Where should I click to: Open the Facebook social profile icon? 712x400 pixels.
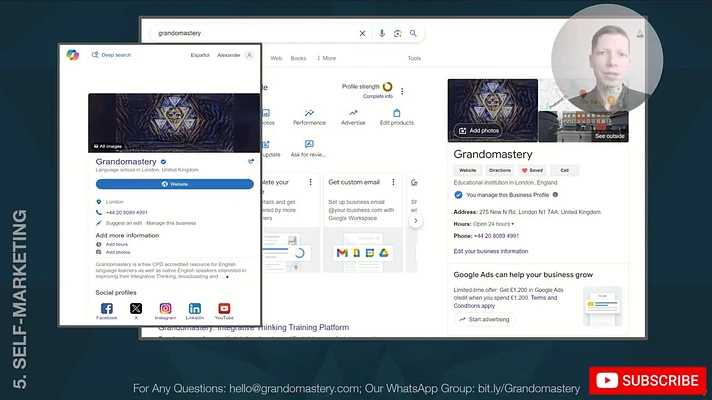107,309
